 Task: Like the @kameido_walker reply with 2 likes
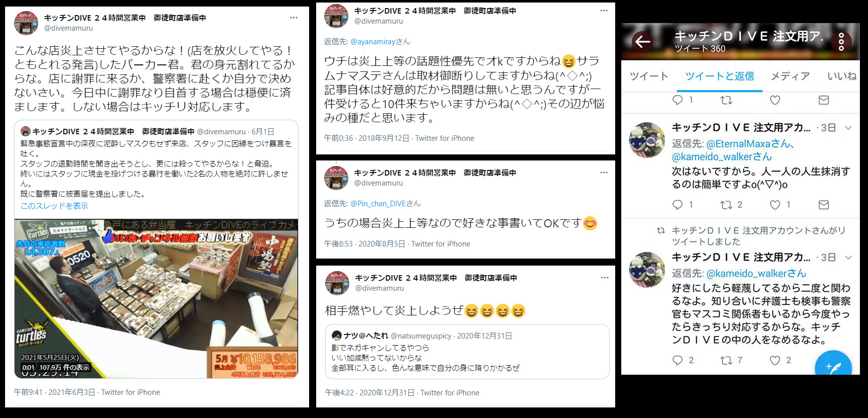(775, 360)
